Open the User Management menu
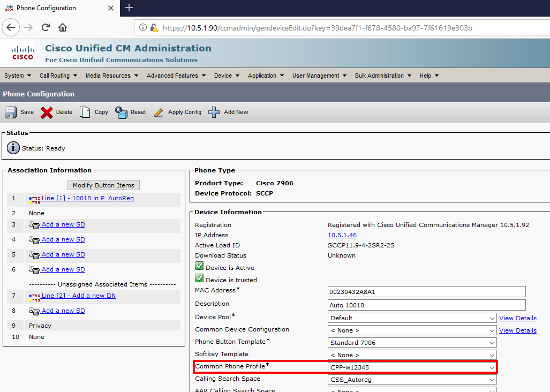This screenshot has width=550, height=392. tap(319, 76)
